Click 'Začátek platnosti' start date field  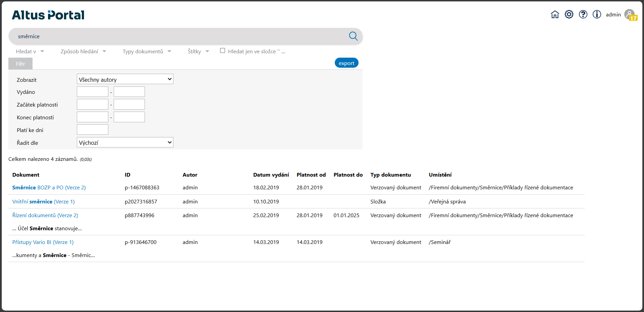pos(93,104)
